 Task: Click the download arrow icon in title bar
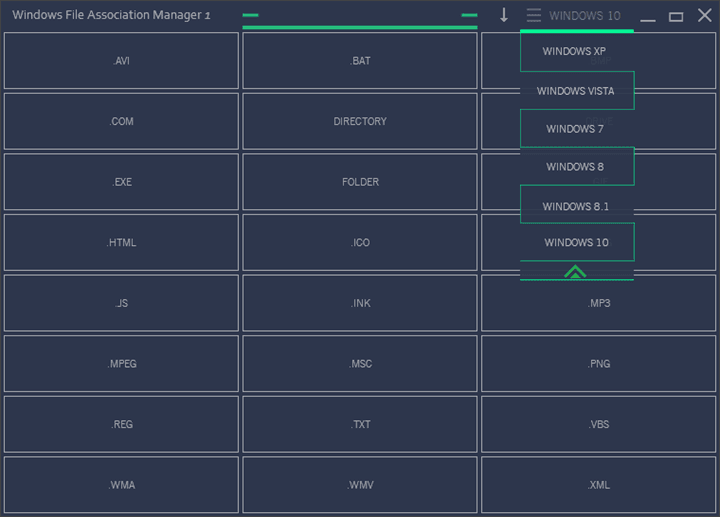tap(504, 15)
